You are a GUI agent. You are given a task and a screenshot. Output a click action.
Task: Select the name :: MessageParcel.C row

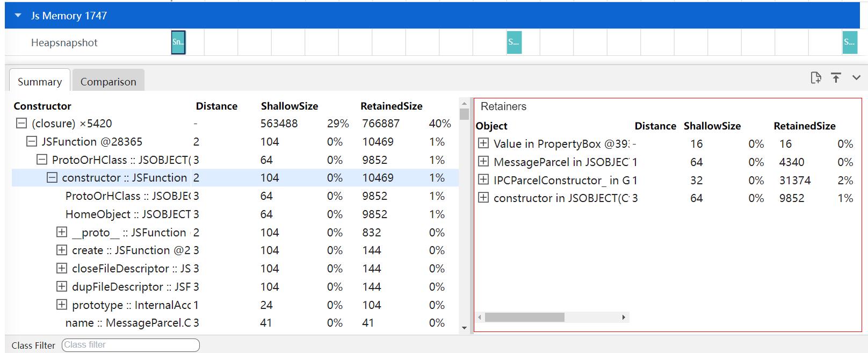coord(235,323)
